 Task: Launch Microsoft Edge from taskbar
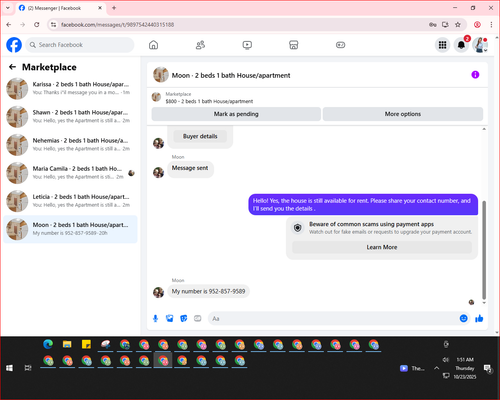click(48, 344)
